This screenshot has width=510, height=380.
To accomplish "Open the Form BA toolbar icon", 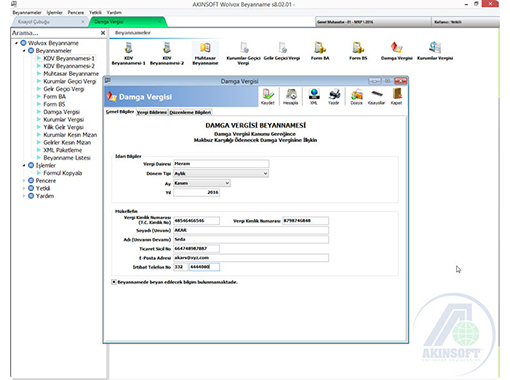I will (x=320, y=51).
